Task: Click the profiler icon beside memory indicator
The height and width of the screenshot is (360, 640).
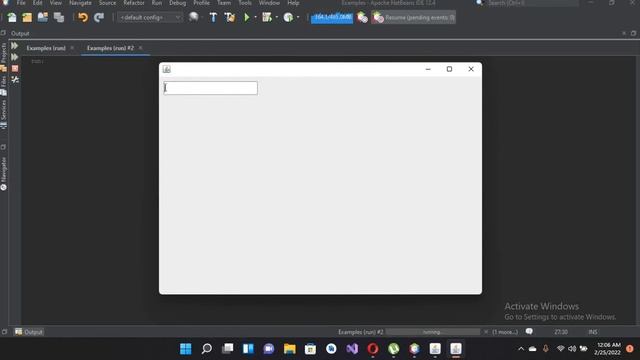Action: (x=362, y=18)
